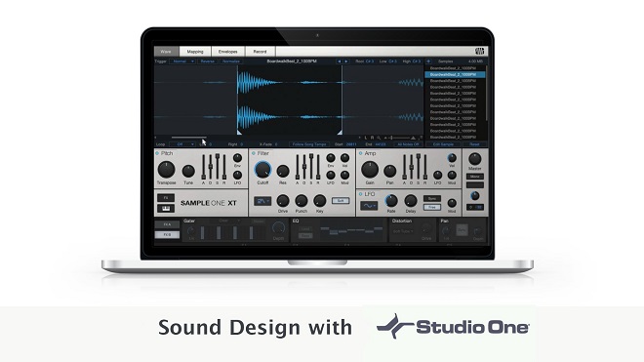Toggle the Amp section power LED
The width and height of the screenshot is (644, 362).
[x=361, y=153]
